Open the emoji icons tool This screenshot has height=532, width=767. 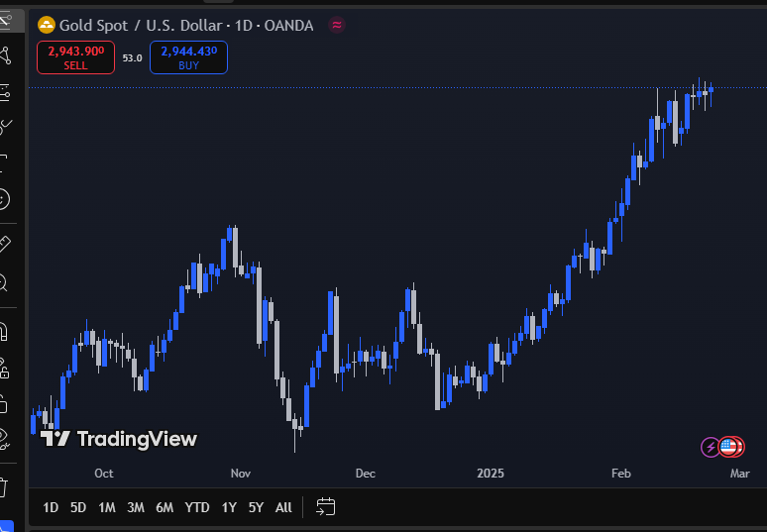pos(4,198)
